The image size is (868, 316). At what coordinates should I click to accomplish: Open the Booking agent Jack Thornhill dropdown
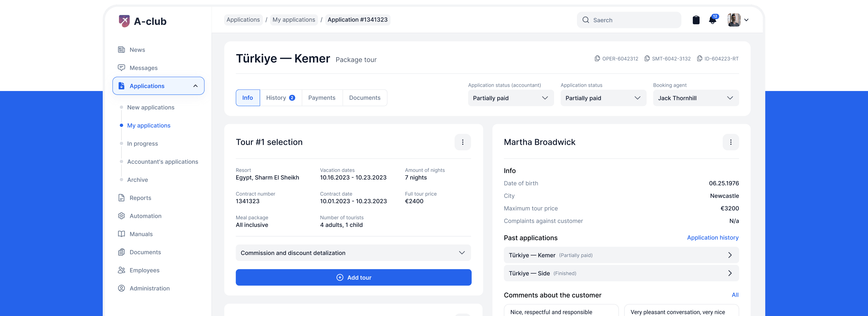point(696,98)
